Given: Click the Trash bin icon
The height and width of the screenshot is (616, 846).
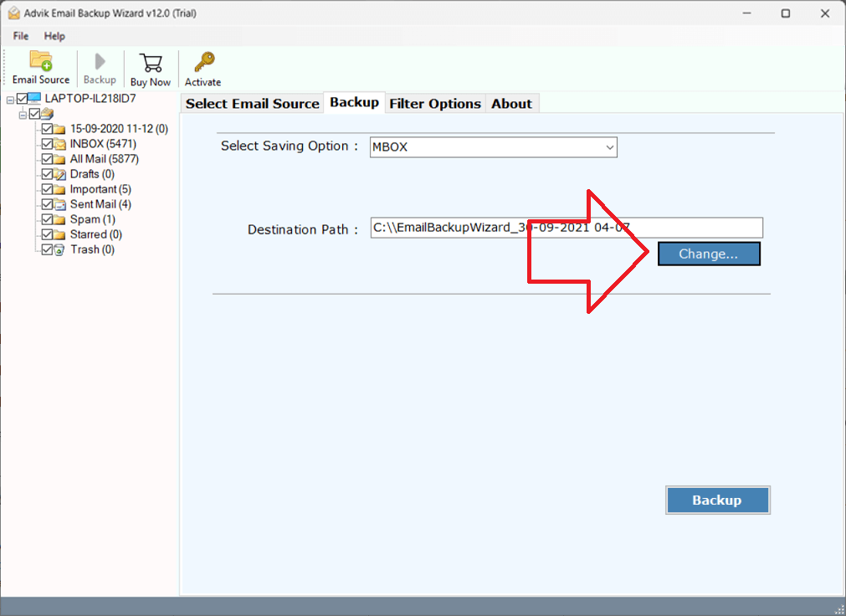Looking at the screenshot, I should pyautogui.click(x=59, y=250).
